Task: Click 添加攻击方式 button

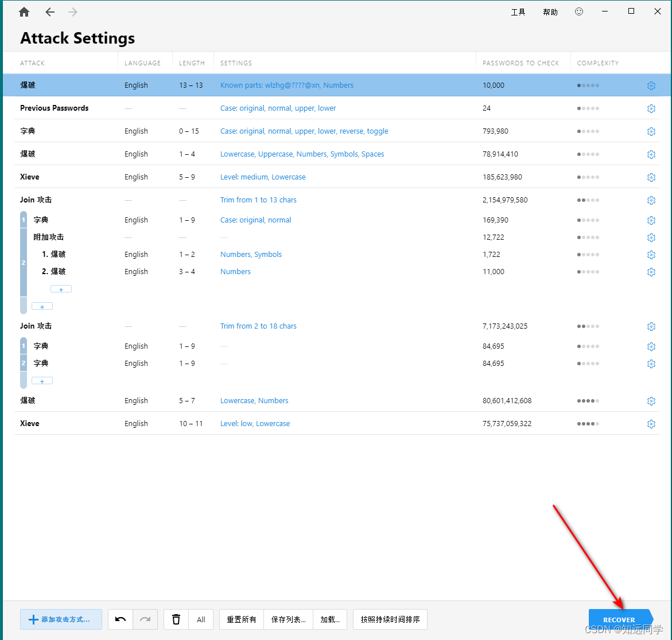Action: click(61, 619)
